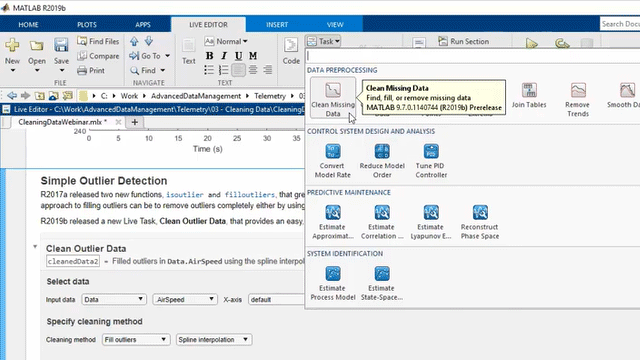This screenshot has height=360, width=640.
Task: Open the Fill outliers method dropdown
Action: pyautogui.click(x=136, y=339)
